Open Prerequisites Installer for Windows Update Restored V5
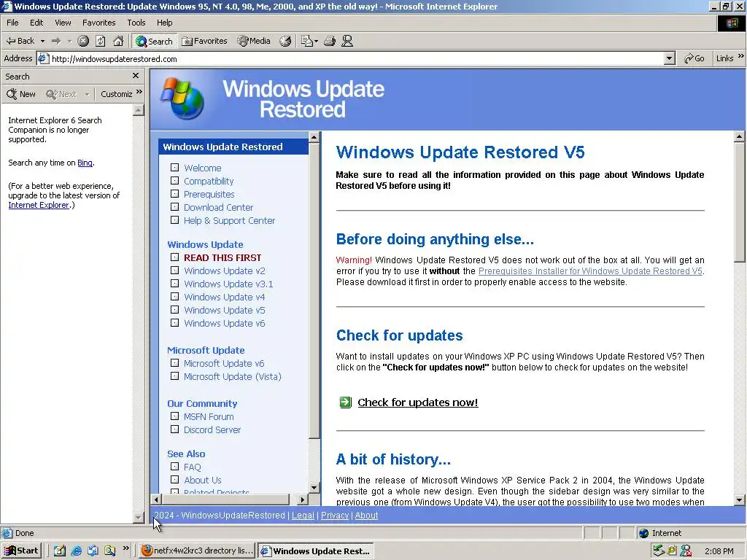 (590, 271)
